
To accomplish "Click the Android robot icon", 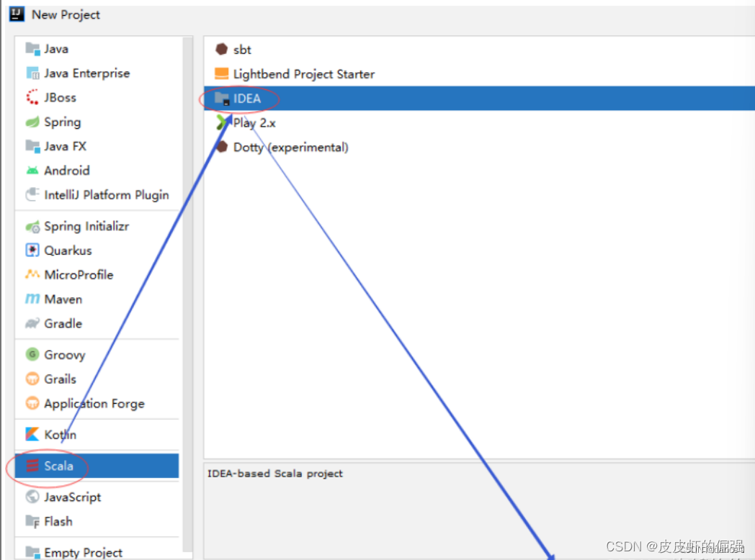I will coord(32,171).
